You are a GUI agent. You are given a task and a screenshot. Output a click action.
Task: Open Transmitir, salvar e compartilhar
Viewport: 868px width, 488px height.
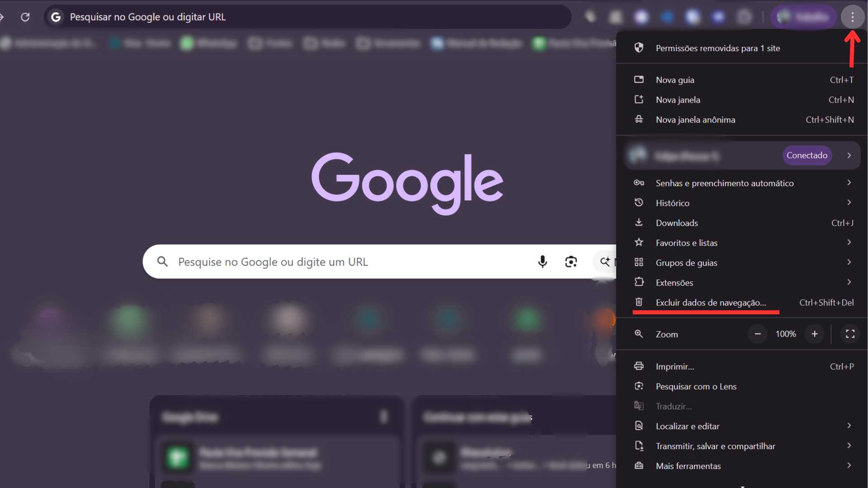pos(742,446)
